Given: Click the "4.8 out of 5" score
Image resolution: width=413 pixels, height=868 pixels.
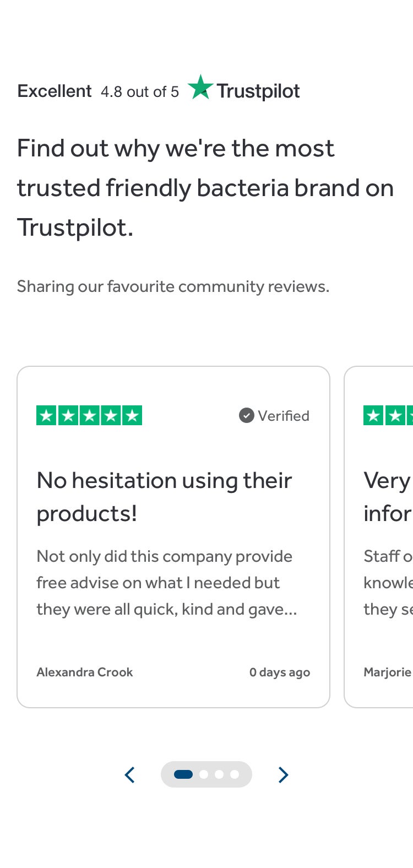Looking at the screenshot, I should coord(140,91).
